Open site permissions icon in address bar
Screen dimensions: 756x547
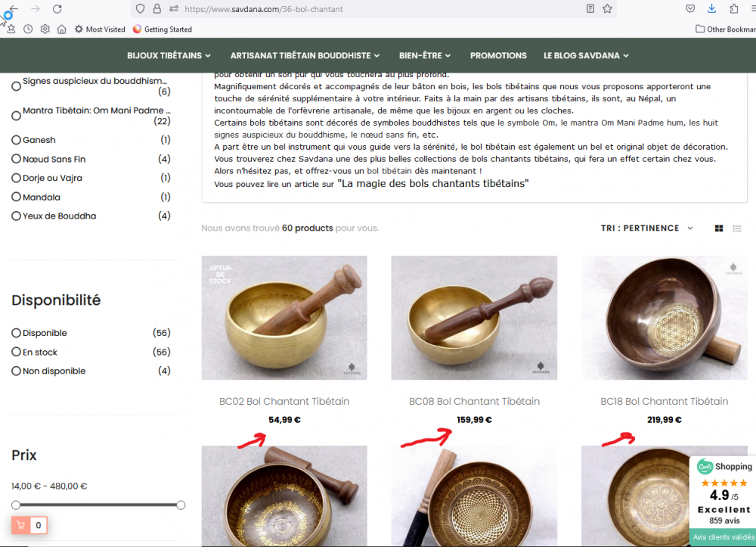pyautogui.click(x=174, y=8)
